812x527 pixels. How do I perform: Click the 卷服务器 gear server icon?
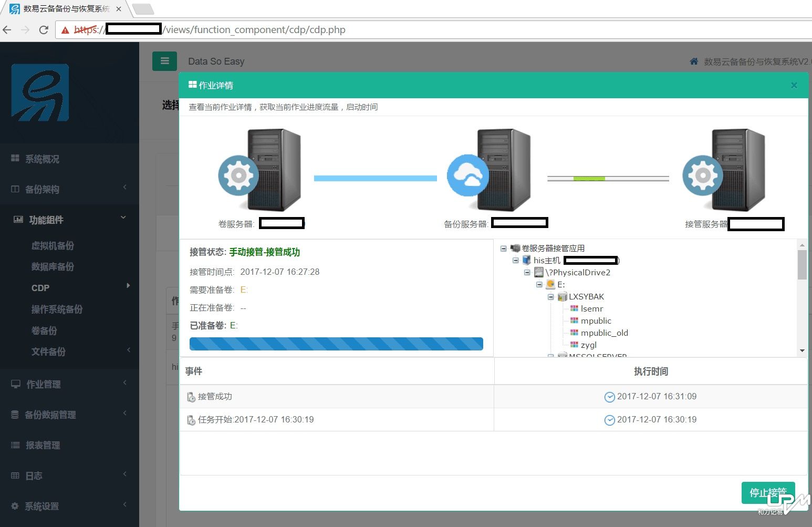(260, 170)
